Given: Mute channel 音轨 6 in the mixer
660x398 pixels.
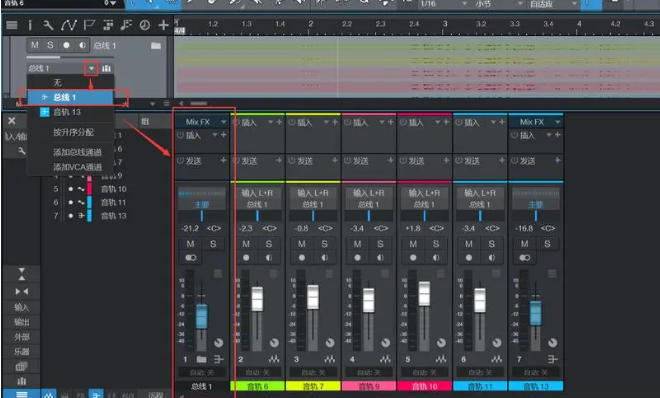Looking at the screenshot, I should [x=246, y=244].
